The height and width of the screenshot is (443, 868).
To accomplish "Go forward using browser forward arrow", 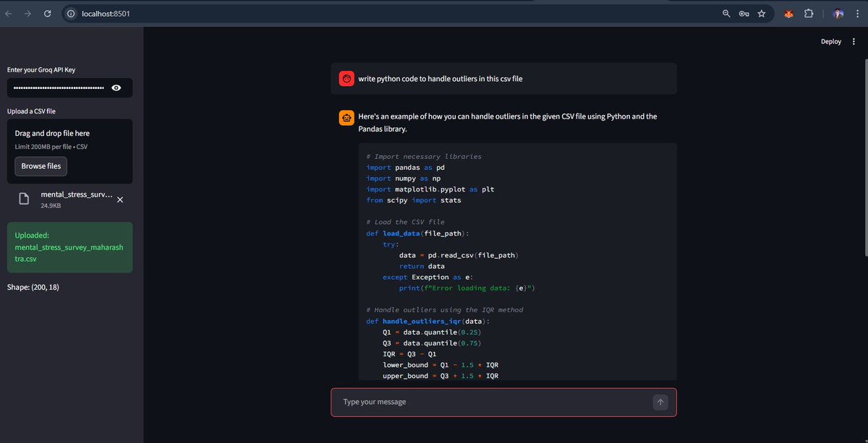I will (27, 14).
